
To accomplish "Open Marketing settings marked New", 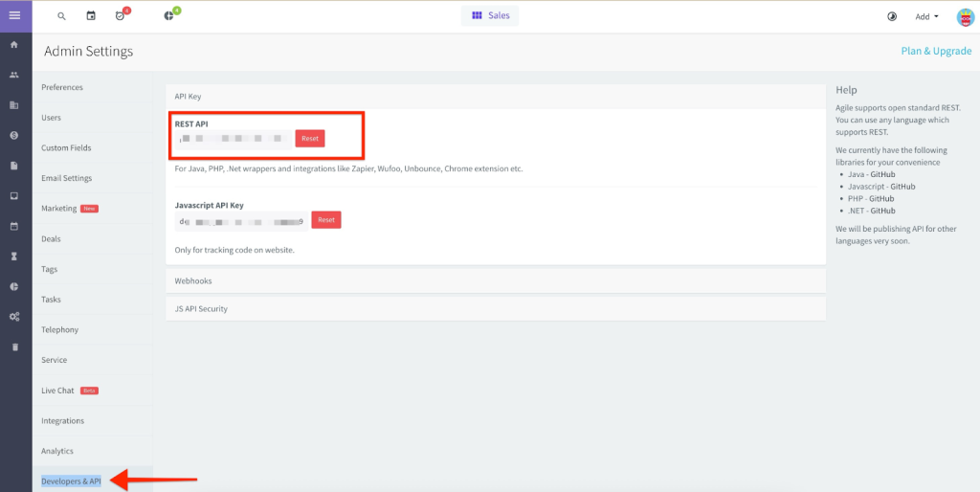I will (92, 208).
